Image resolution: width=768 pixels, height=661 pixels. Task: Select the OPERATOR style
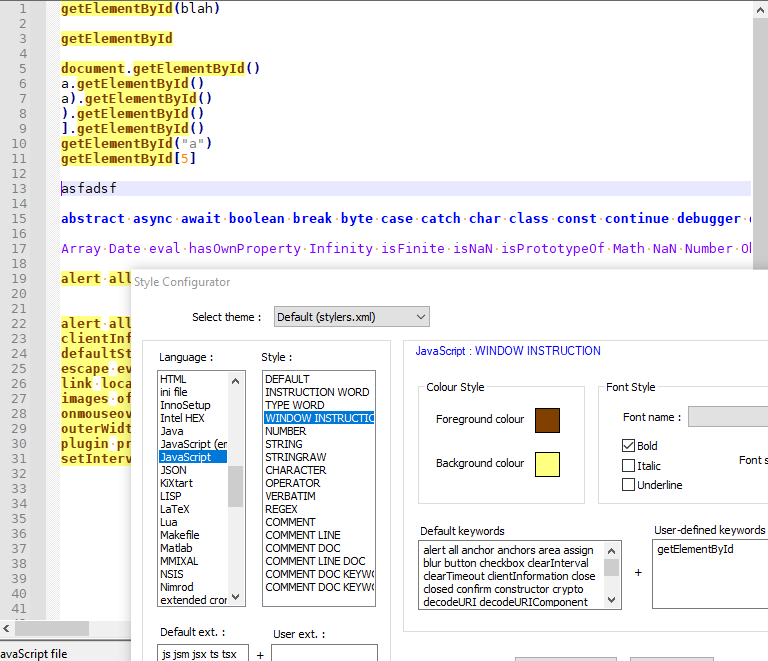click(319, 483)
